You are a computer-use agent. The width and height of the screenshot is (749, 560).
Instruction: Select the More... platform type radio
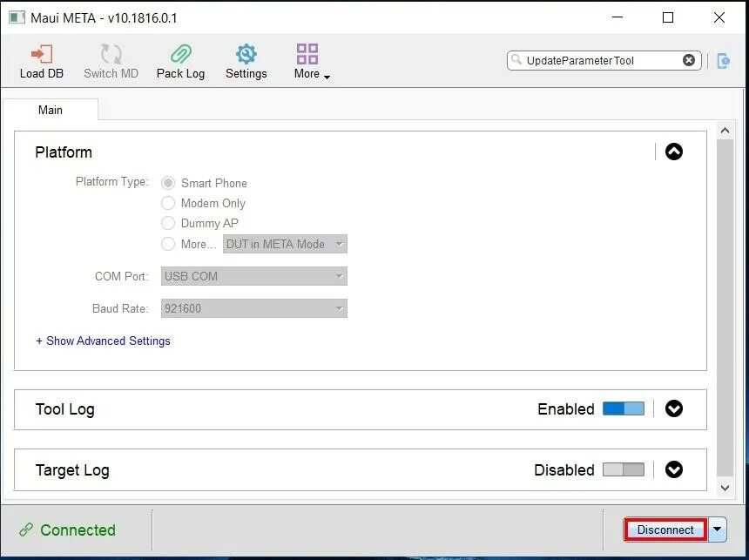168,244
